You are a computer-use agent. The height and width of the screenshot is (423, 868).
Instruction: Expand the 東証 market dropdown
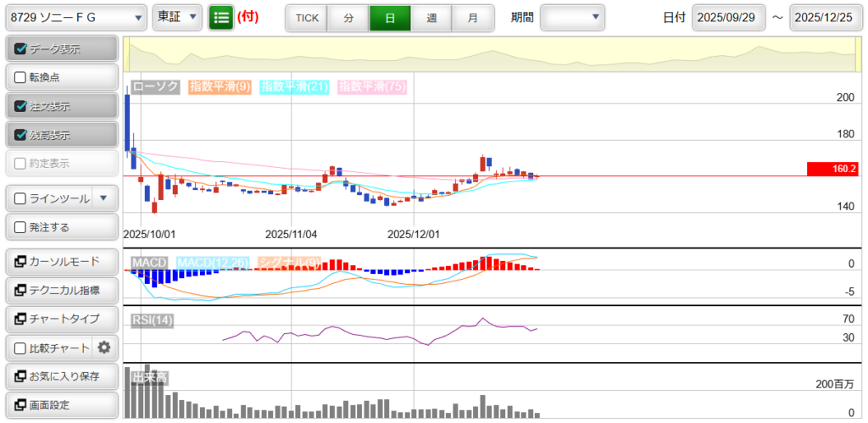[178, 17]
